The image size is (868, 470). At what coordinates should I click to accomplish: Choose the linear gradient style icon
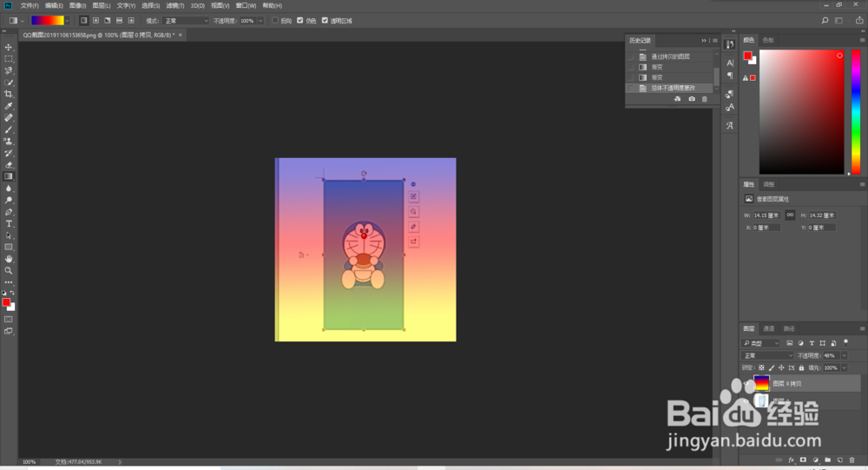tap(83, 21)
